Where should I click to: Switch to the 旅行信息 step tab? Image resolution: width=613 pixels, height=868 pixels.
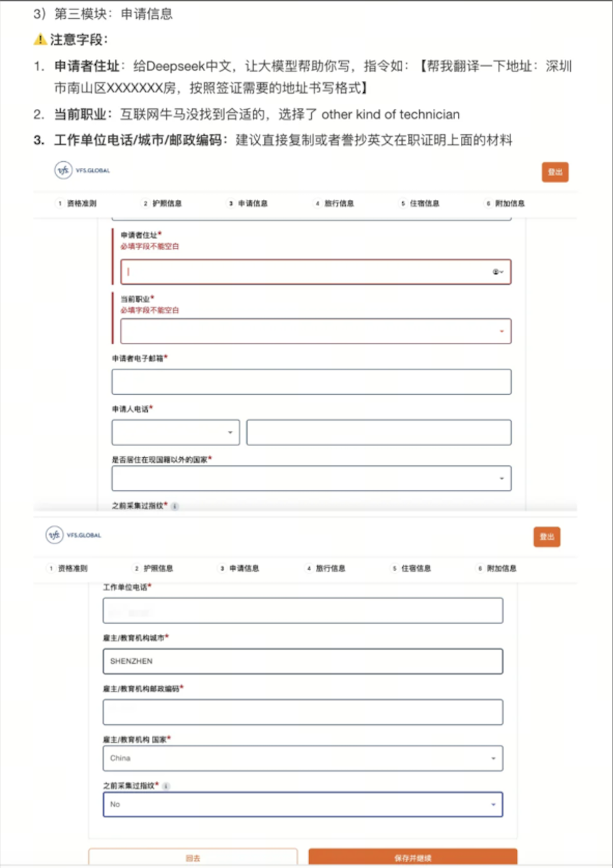point(339,203)
